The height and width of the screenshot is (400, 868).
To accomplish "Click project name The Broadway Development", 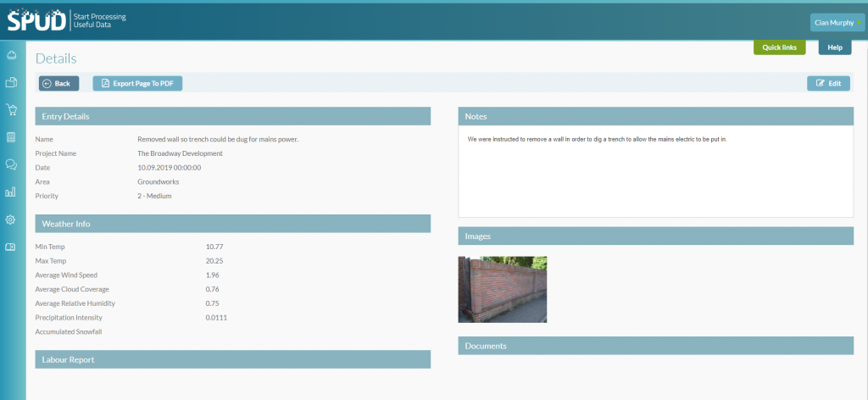I will pyautogui.click(x=180, y=153).
